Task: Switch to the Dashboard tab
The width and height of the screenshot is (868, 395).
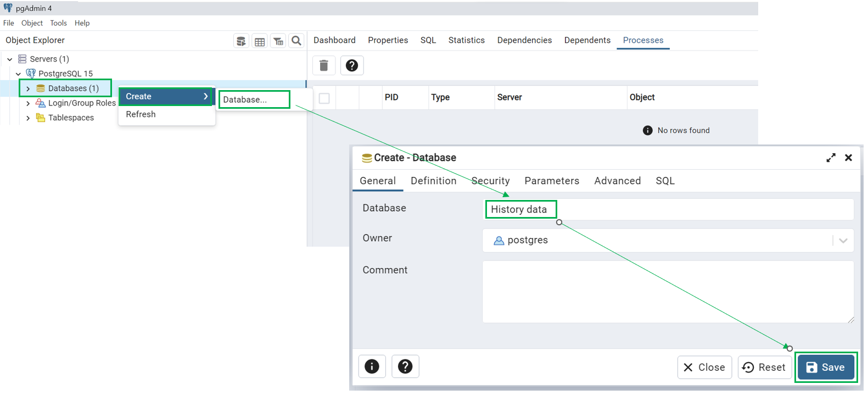Action: tap(334, 40)
